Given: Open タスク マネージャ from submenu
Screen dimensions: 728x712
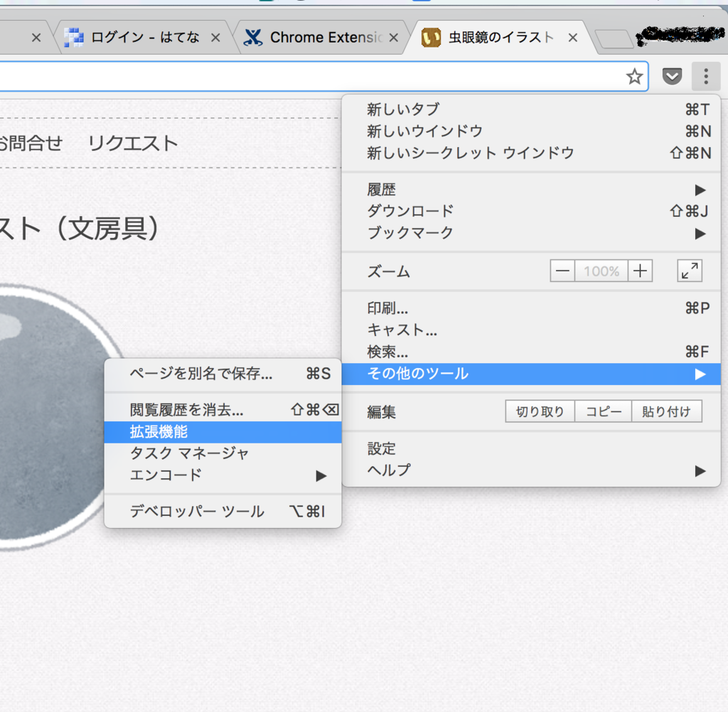Looking at the screenshot, I should [223, 453].
